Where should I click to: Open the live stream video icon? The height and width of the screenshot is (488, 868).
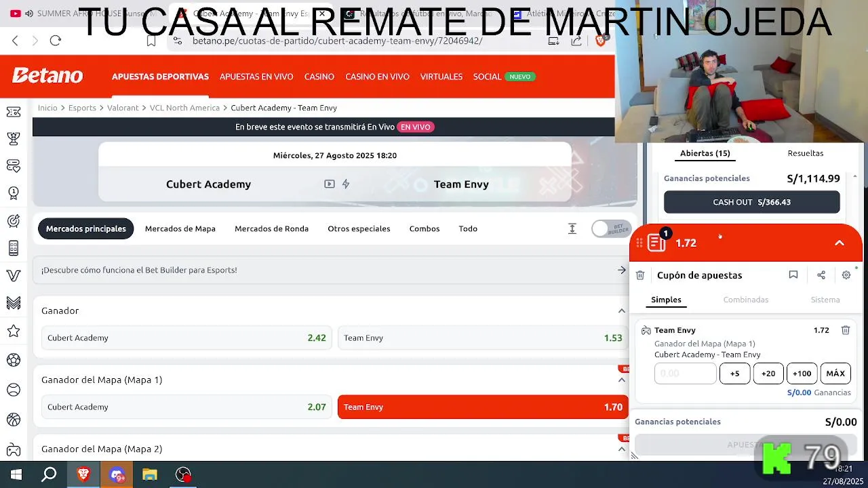[330, 184]
